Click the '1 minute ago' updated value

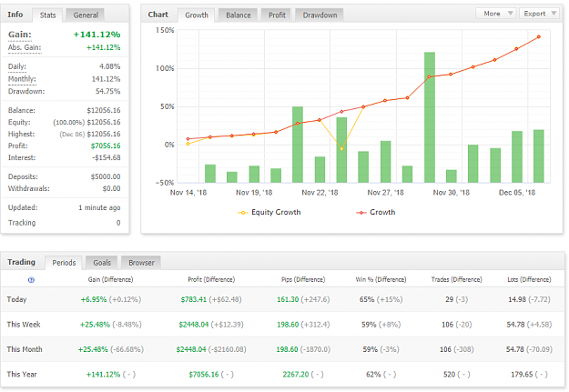point(99,207)
